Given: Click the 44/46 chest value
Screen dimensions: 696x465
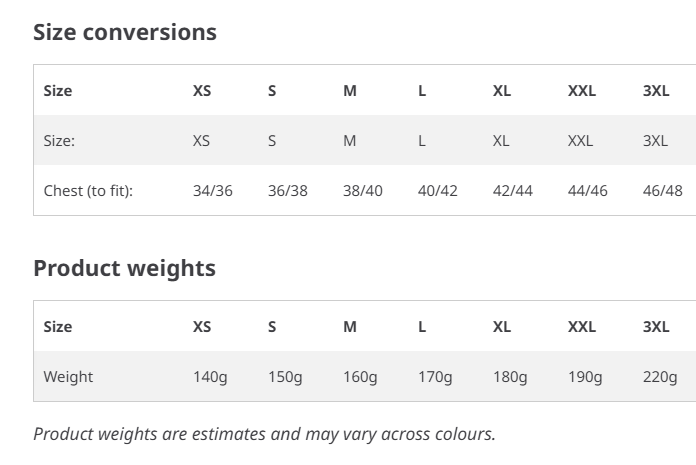Looking at the screenshot, I should (x=587, y=190).
